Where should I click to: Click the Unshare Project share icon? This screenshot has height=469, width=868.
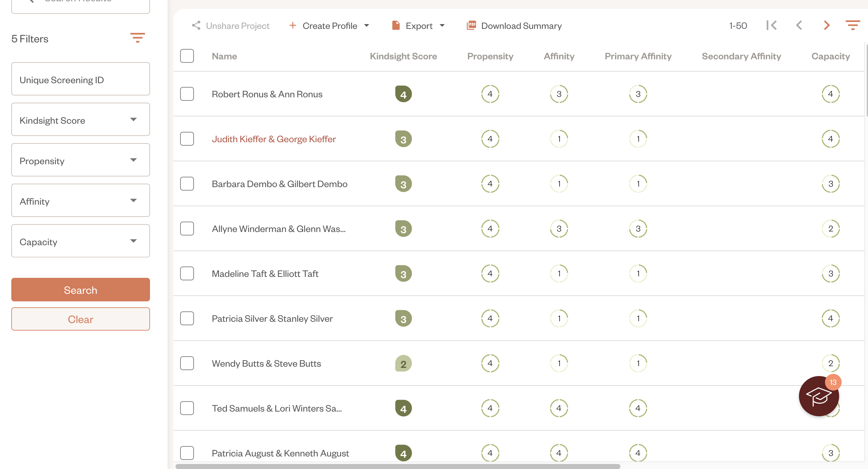click(196, 26)
